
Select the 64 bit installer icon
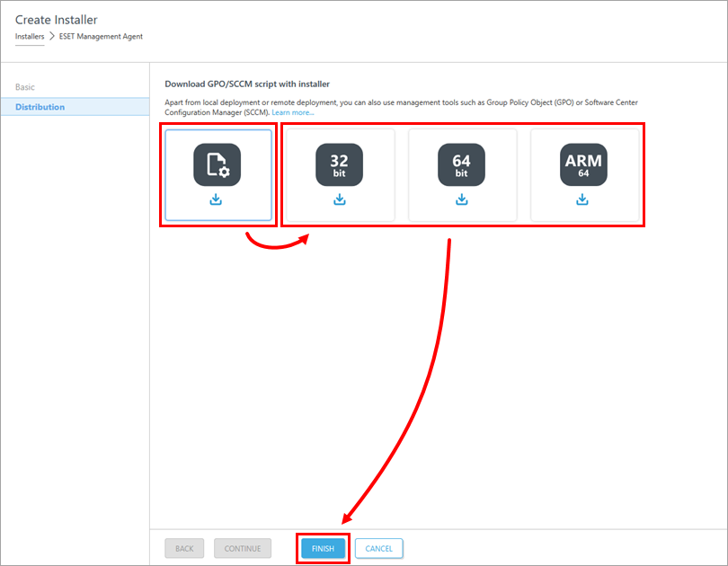point(461,164)
